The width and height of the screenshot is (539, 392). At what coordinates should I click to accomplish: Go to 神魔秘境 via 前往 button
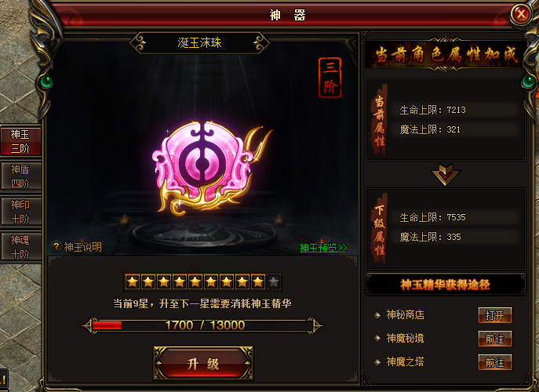(x=495, y=339)
